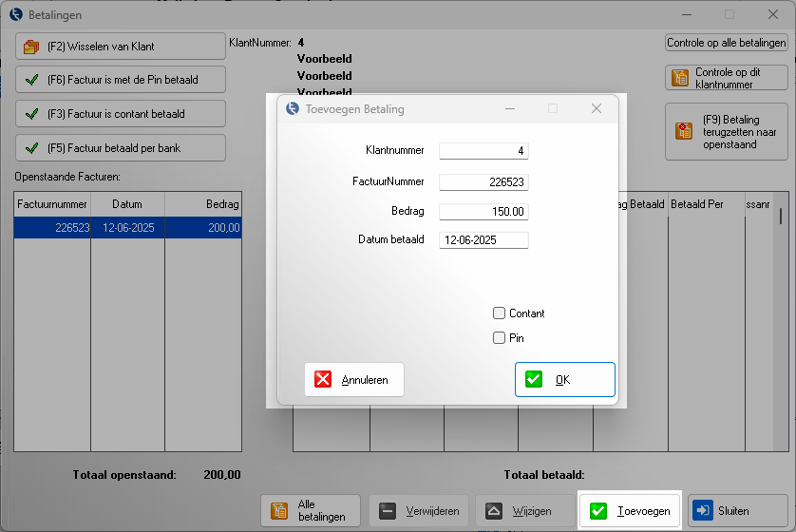
Task: Click the checkmark icon beside contant betaald
Action: click(32, 114)
